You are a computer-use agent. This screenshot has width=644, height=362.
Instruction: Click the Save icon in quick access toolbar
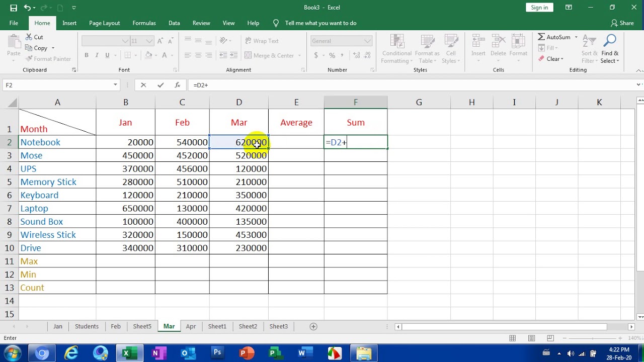point(14,8)
